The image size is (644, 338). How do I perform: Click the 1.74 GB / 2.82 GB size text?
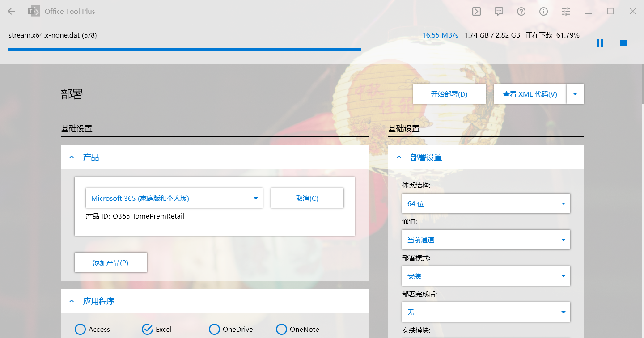492,35
